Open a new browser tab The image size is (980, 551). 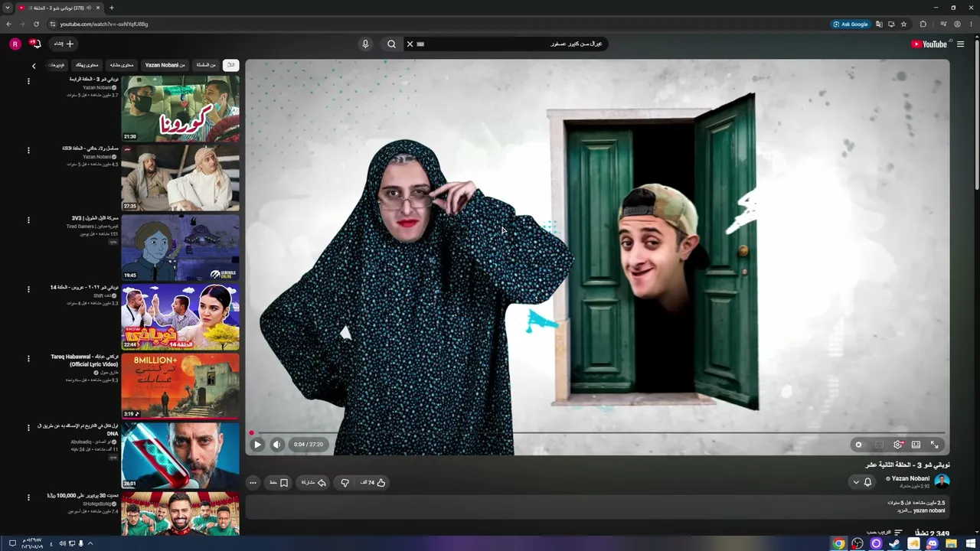(112, 8)
